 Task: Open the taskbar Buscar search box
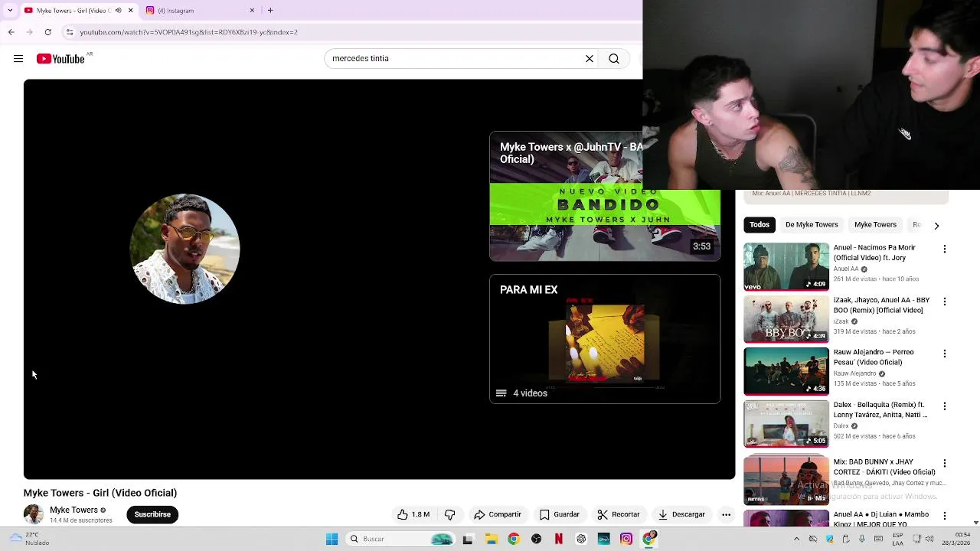point(400,539)
